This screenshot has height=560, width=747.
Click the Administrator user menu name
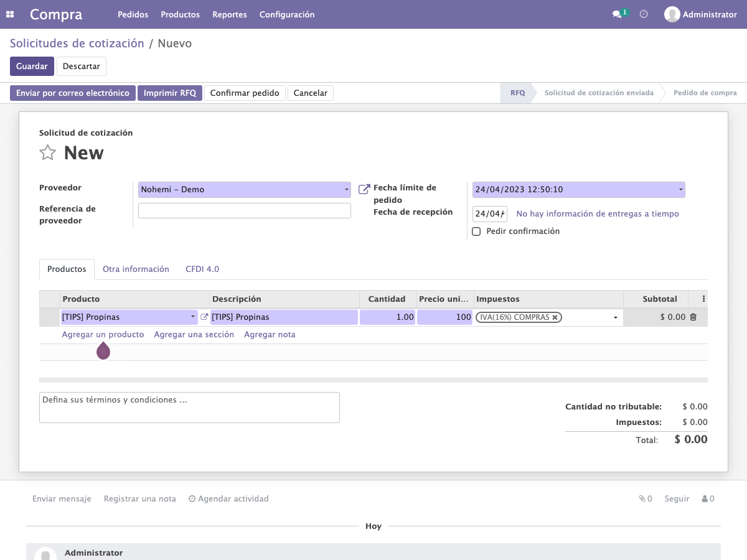point(710,14)
